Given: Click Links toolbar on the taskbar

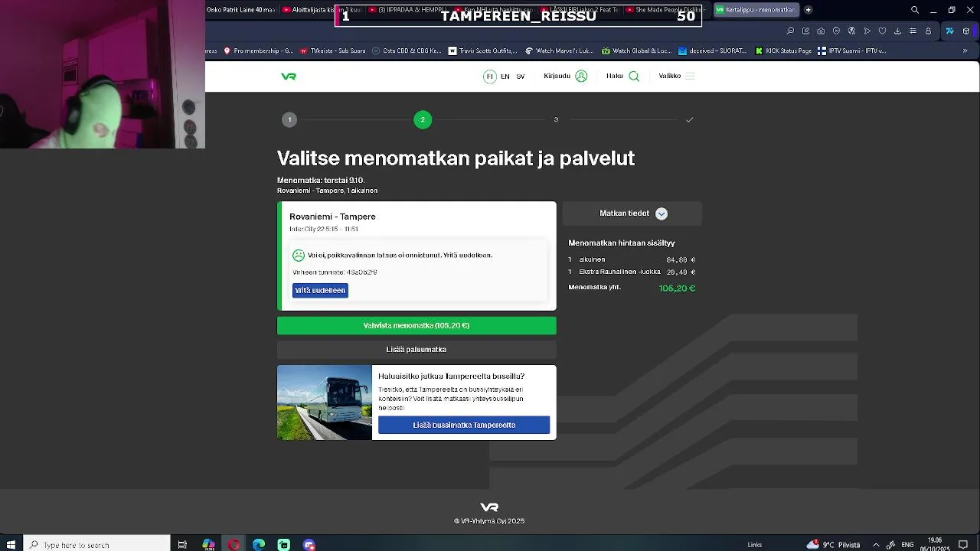Looking at the screenshot, I should coord(755,545).
